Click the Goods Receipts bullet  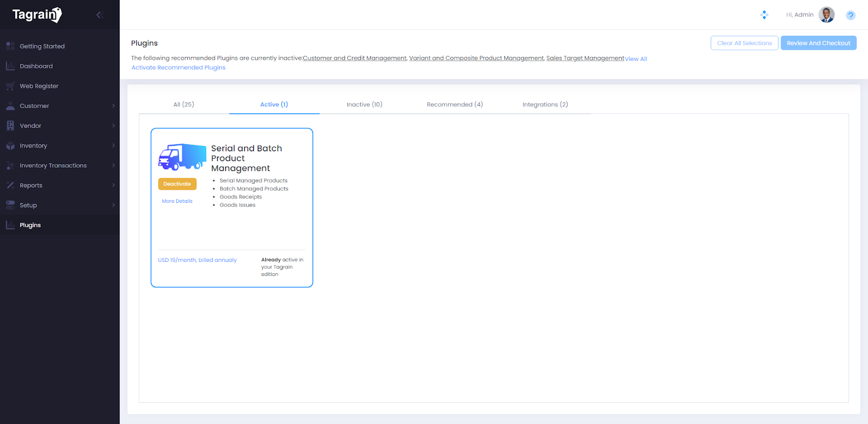click(x=241, y=197)
